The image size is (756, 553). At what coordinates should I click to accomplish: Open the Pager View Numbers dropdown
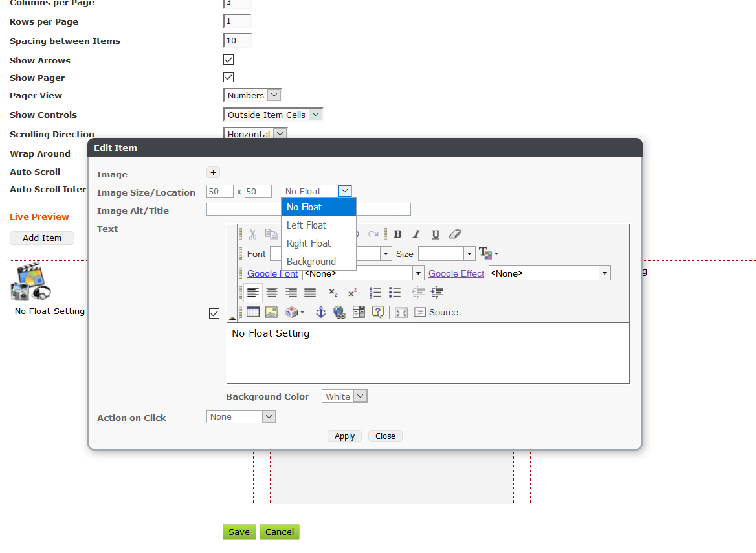click(x=252, y=95)
